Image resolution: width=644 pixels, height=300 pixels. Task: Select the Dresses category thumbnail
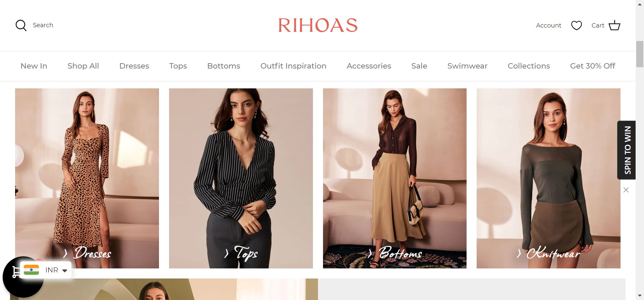87,178
